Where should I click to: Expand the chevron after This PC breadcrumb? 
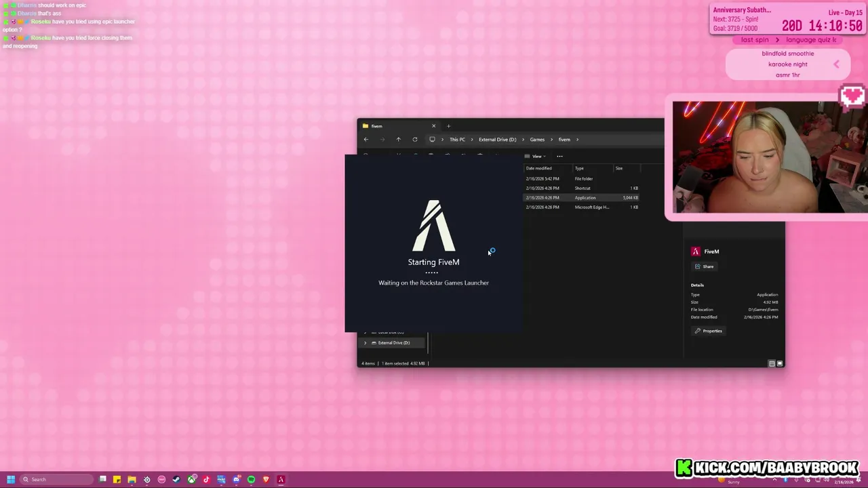[x=471, y=140]
